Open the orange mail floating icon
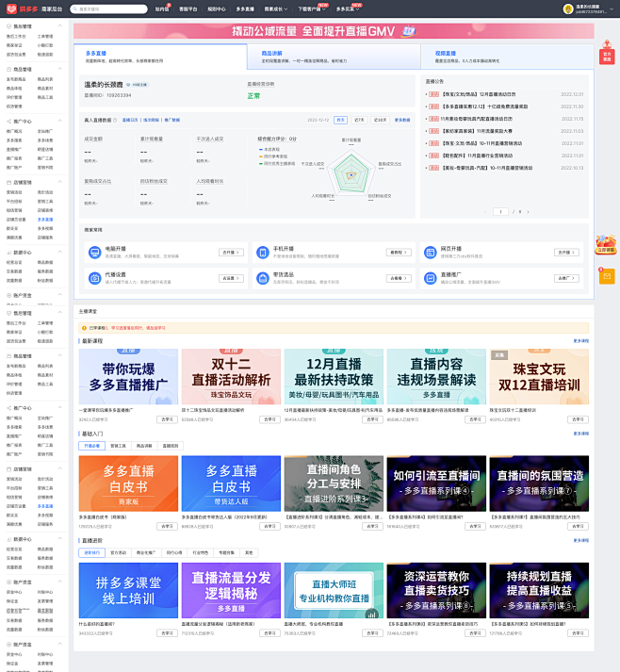 coord(607,276)
